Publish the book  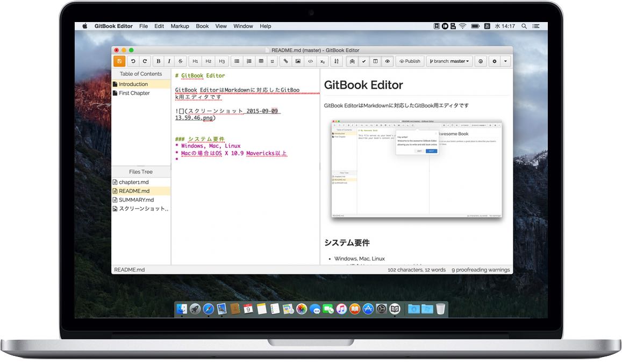pos(410,61)
